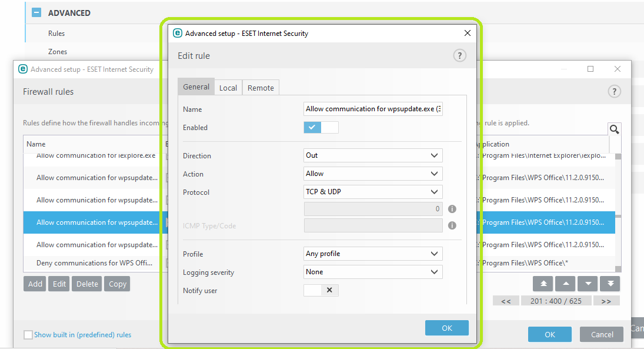The image size is (644, 349).
Task: Switch to the Remote tab
Action: [261, 88]
